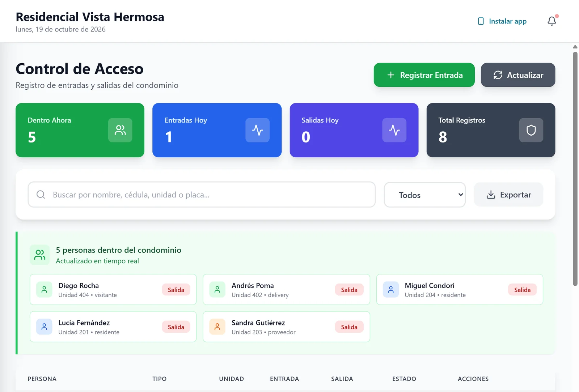Image resolution: width=579 pixels, height=392 pixels.
Task: Click the TIPO column header
Action: point(159,379)
